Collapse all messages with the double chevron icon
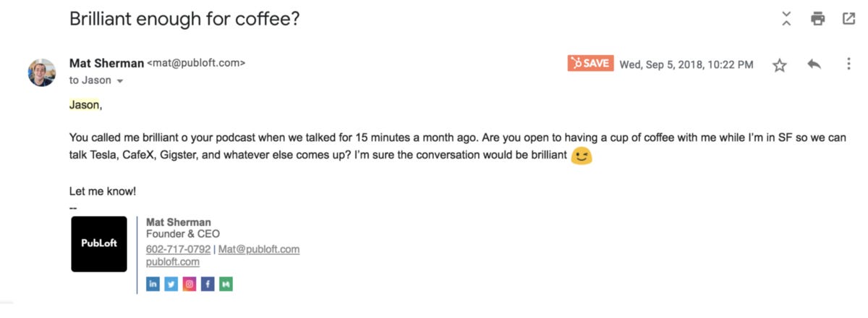868x318 pixels. pos(786,19)
